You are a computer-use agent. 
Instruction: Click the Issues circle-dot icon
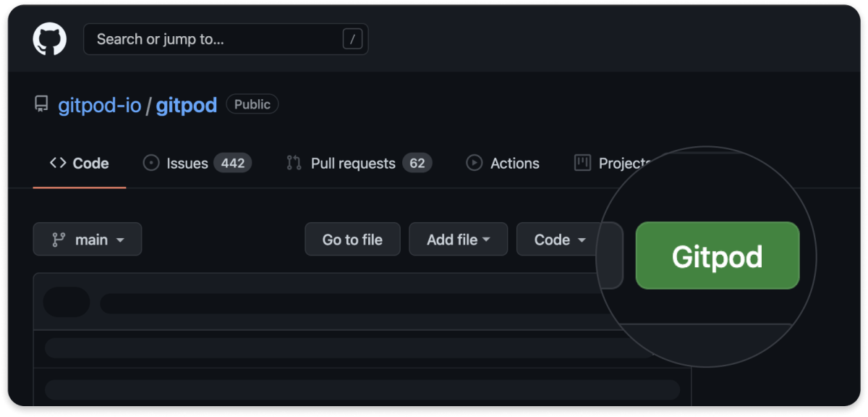tap(151, 163)
